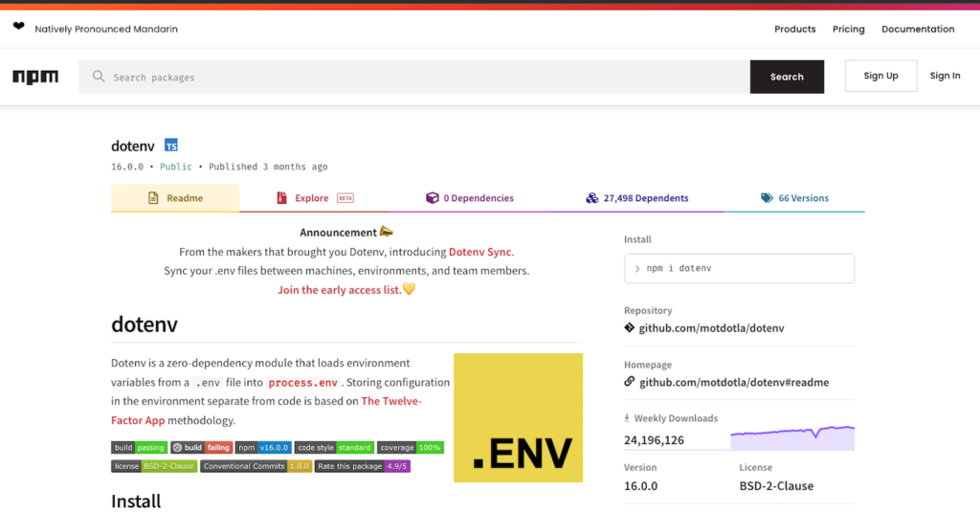Click the Rate this package 4.9/5 badge
The height and width of the screenshot is (514, 980).
point(363,466)
